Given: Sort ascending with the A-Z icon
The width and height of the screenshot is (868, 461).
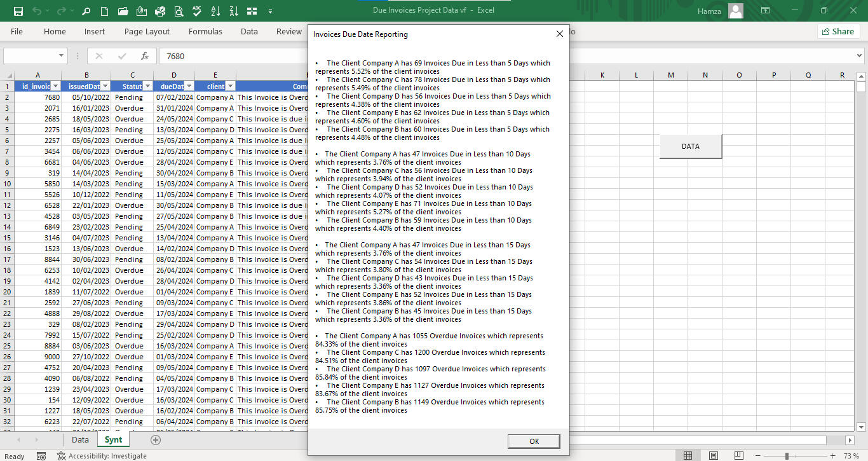Looking at the screenshot, I should pyautogui.click(x=215, y=11).
